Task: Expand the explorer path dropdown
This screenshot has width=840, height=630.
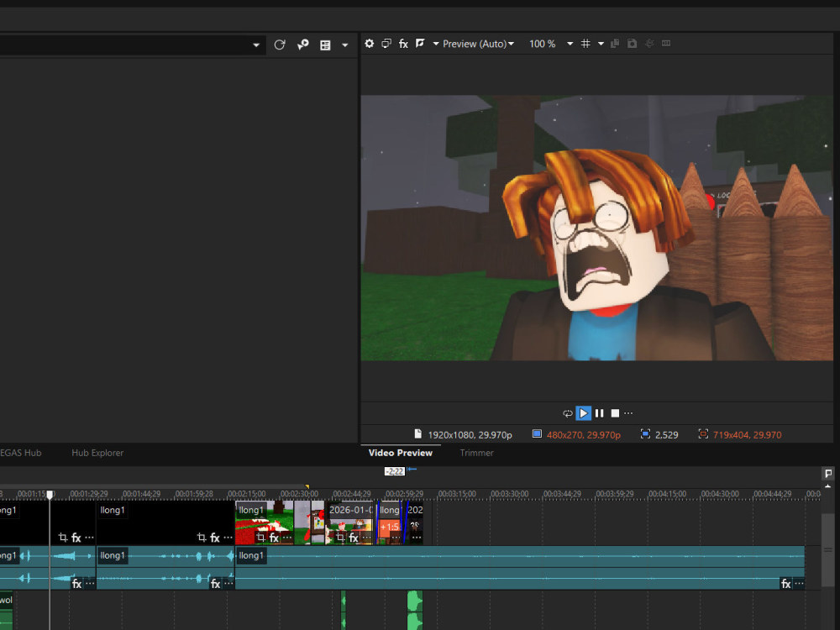Action: pyautogui.click(x=256, y=45)
